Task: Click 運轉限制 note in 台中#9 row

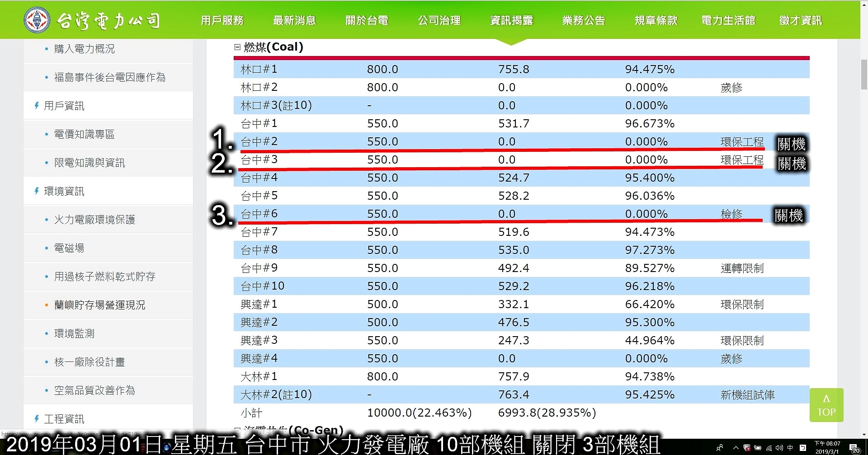Action: (x=742, y=268)
